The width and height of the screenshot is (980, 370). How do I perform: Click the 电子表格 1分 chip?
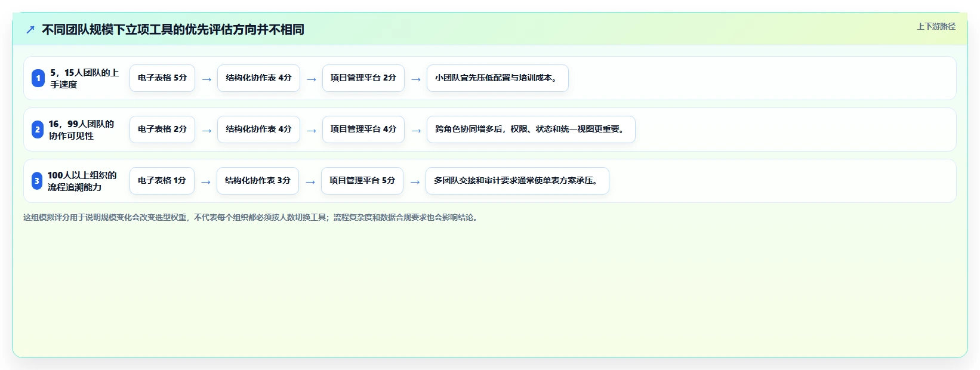(x=162, y=181)
